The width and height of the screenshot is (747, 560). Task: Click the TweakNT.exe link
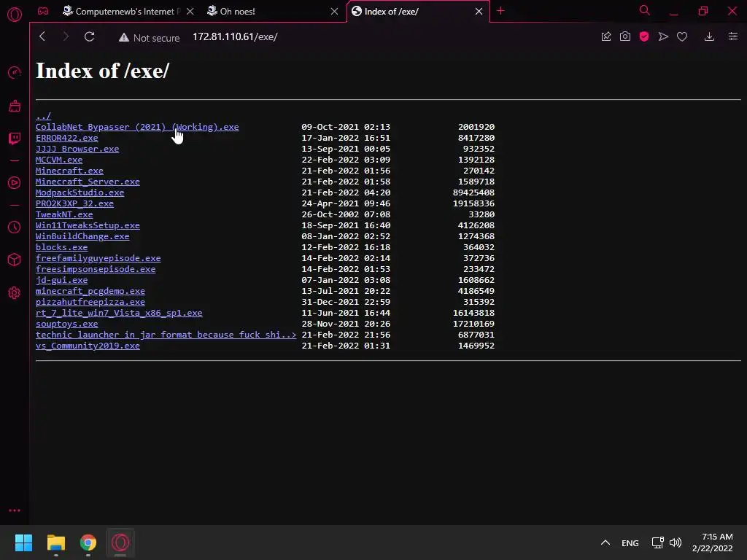64,214
